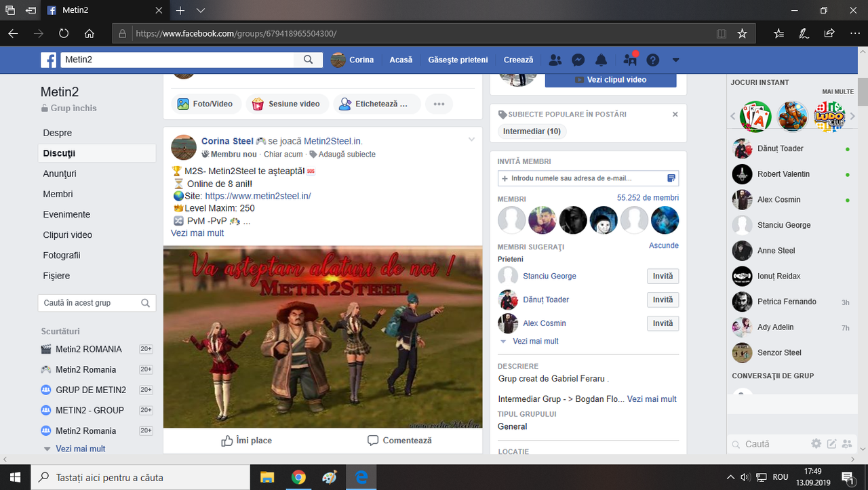The height and width of the screenshot is (490, 868).
Task: Expand group description Vezi mai mult
Action: (652, 399)
